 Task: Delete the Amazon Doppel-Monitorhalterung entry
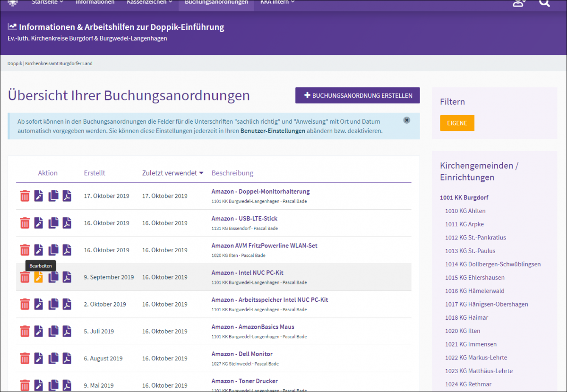tap(25, 196)
